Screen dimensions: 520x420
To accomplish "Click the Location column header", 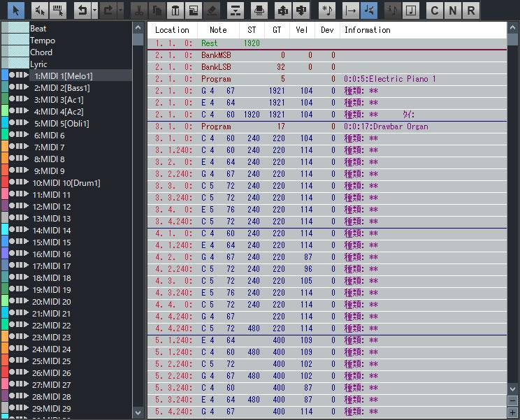I will (172, 30).
